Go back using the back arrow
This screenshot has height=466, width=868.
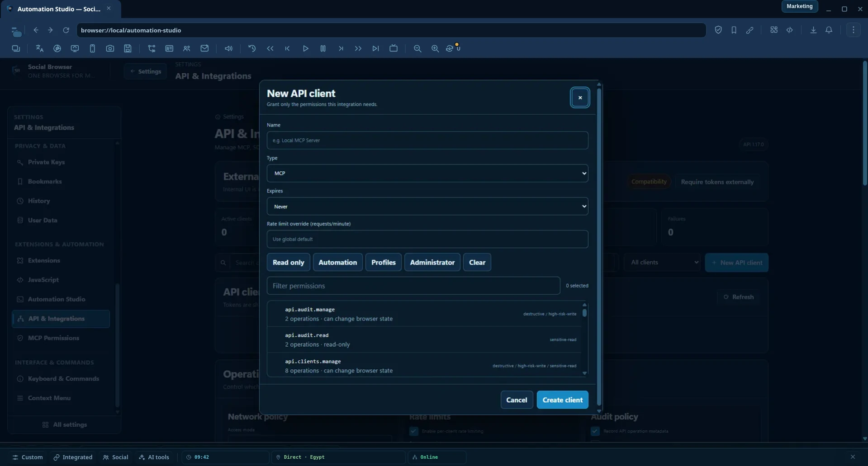(x=36, y=30)
